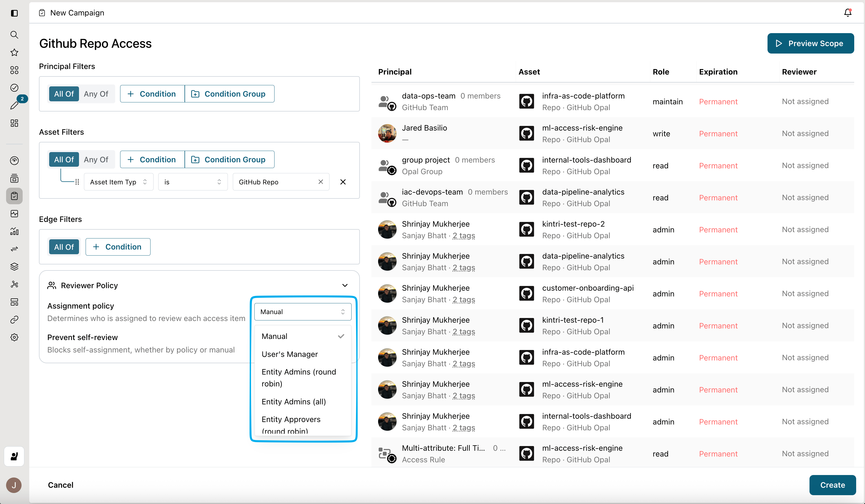Collapse the Reviewer Policy section
This screenshot has height=504, width=865.
tap(345, 285)
